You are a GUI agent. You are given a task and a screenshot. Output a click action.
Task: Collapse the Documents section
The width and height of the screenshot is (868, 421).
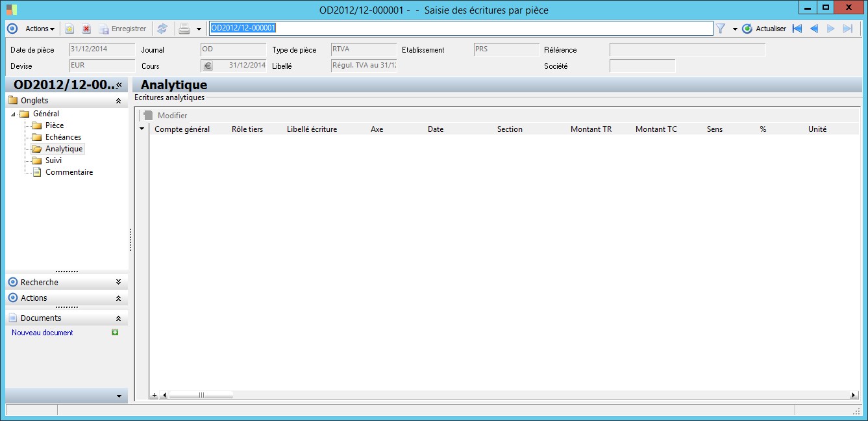coord(118,318)
